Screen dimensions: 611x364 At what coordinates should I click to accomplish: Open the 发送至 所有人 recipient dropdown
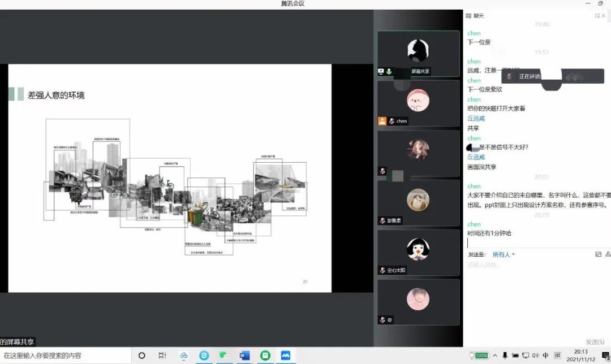point(504,254)
